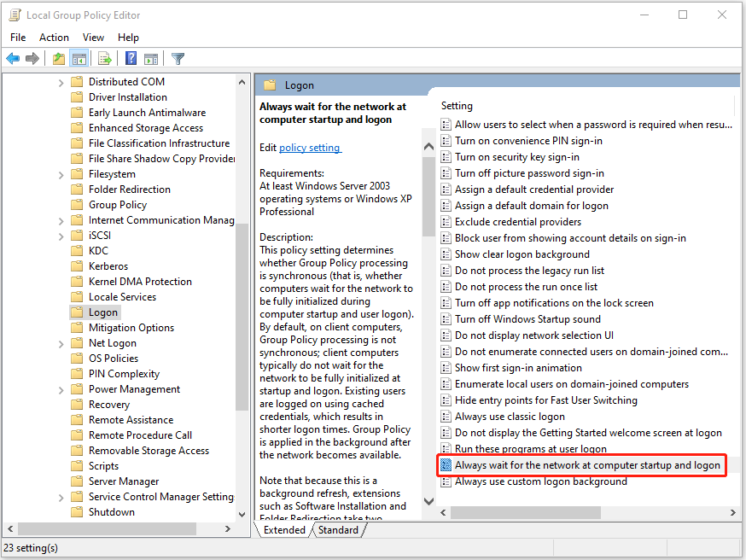This screenshot has height=560, width=746.
Task: Expand the Service Control Manager Settings node
Action: coord(61,498)
